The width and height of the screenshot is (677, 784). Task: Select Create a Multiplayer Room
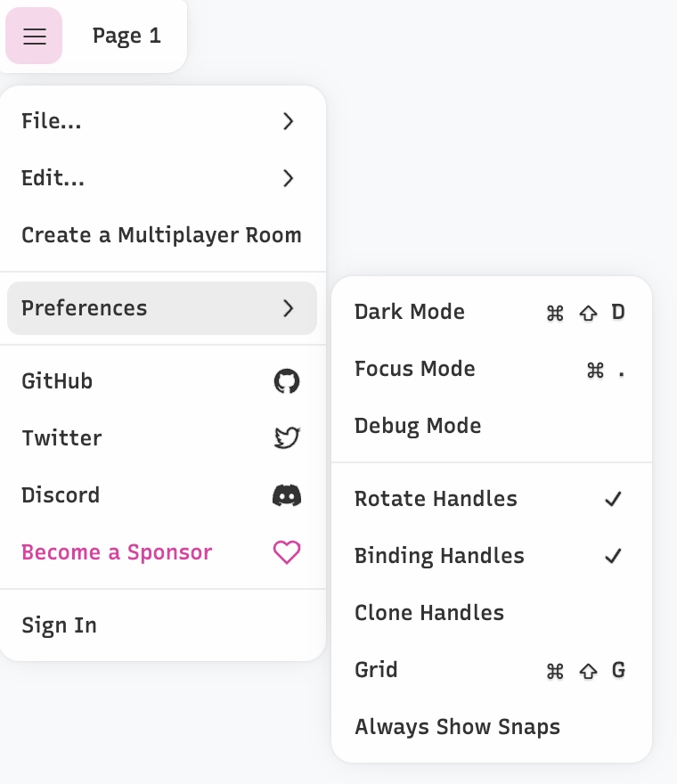pyautogui.click(x=161, y=235)
